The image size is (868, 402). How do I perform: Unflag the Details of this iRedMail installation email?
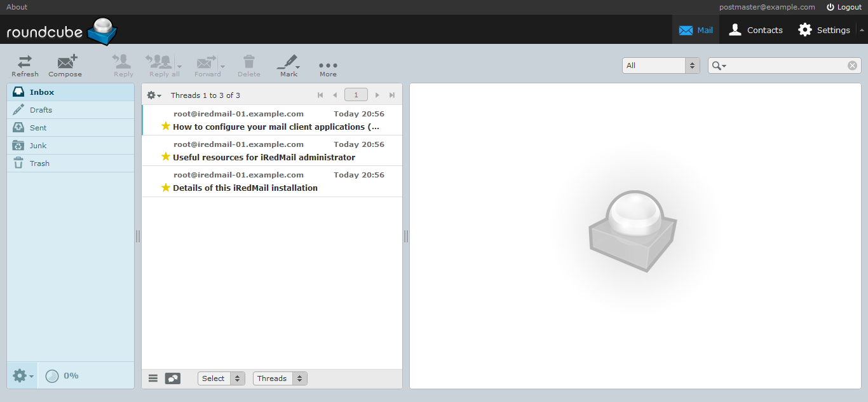click(165, 187)
